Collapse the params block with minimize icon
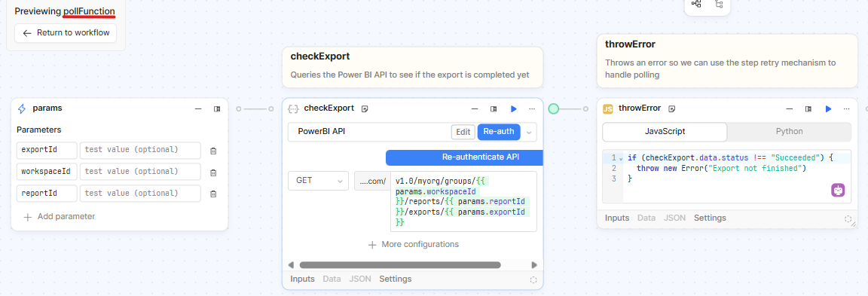868x296 pixels. [x=198, y=109]
